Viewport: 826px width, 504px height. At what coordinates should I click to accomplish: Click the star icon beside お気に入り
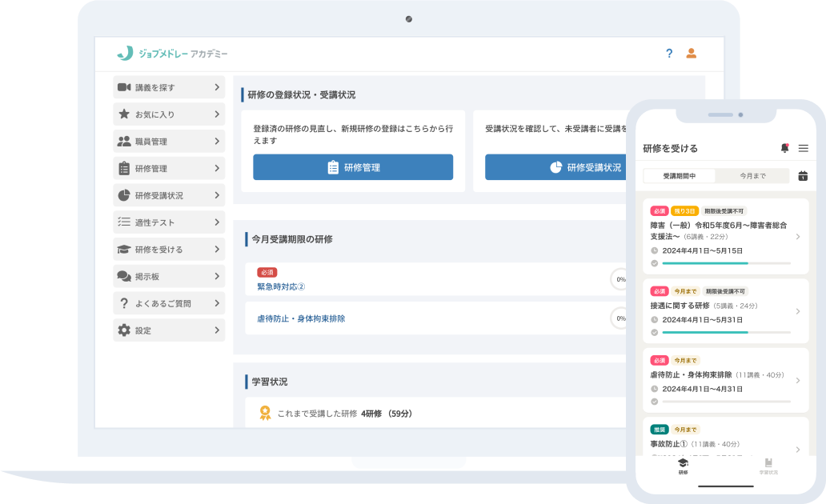click(124, 114)
